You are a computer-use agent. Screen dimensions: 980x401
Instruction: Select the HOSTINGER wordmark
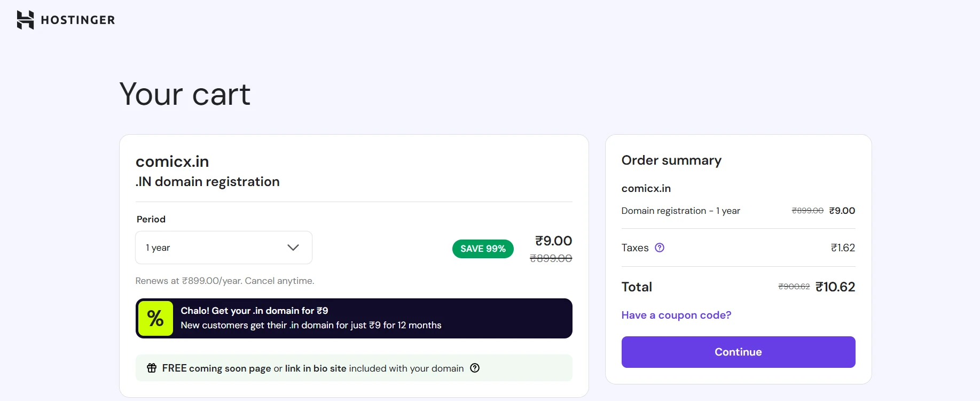pos(77,20)
